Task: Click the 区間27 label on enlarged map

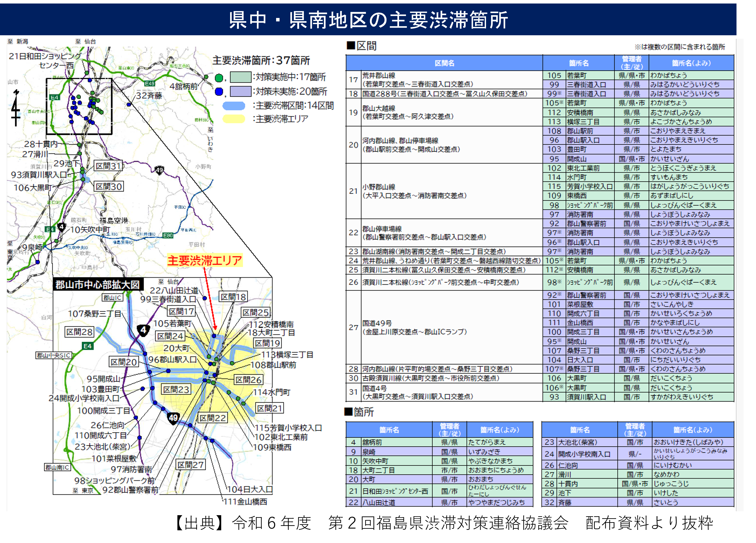Action: tap(191, 465)
